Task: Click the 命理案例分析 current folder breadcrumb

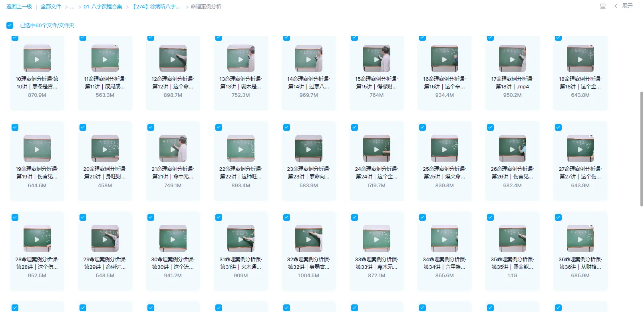Action: pos(206,6)
